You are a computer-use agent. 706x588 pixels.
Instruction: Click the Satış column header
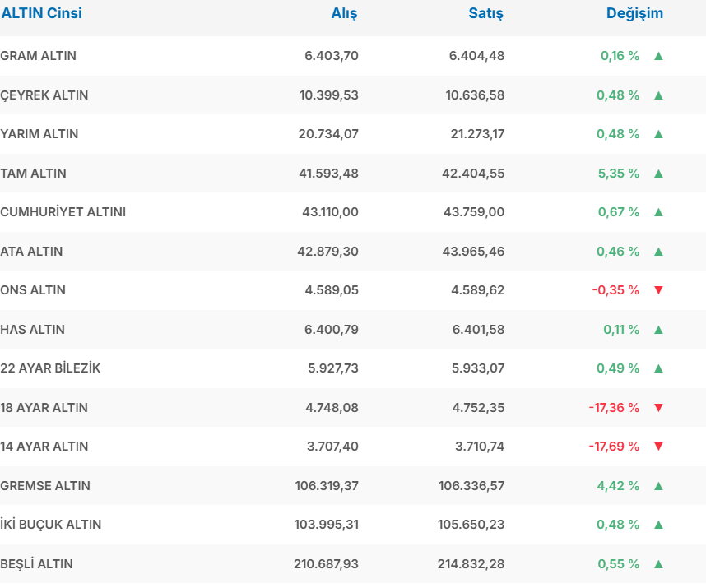click(485, 13)
